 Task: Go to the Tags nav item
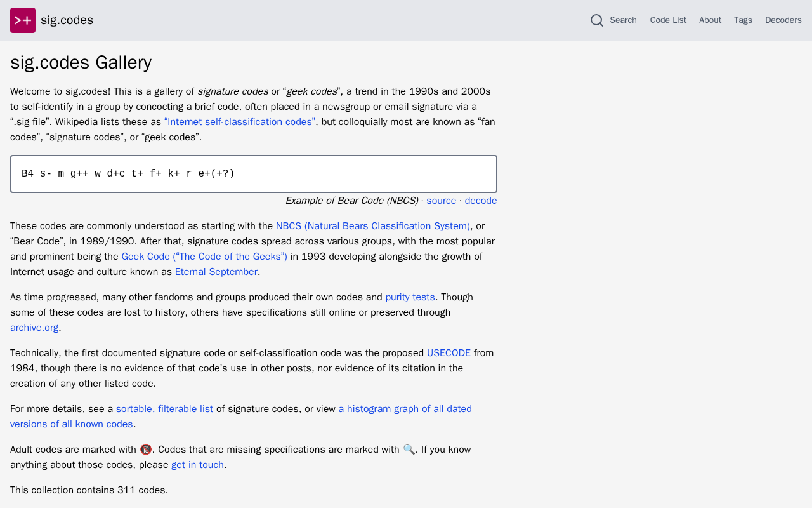pyautogui.click(x=743, y=20)
